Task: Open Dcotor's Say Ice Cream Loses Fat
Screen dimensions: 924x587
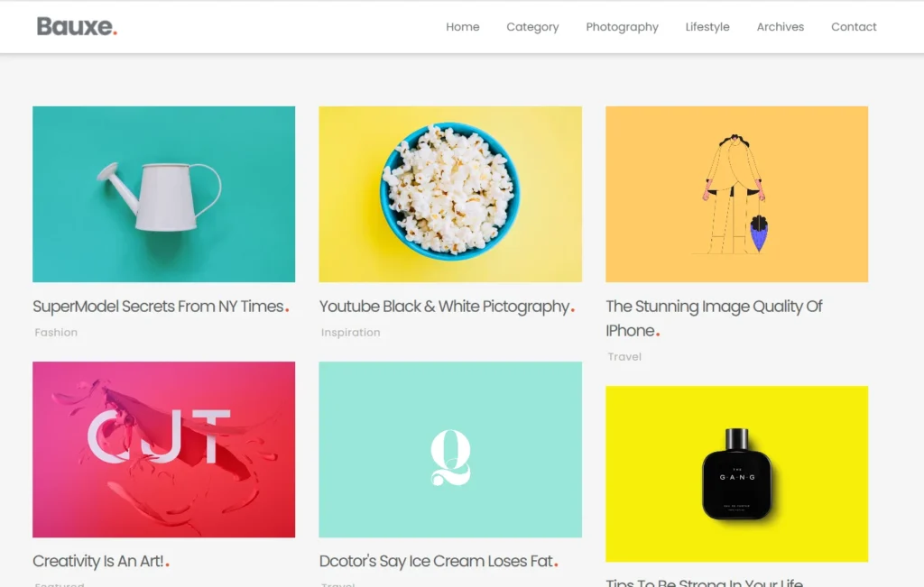Action: click(x=436, y=561)
